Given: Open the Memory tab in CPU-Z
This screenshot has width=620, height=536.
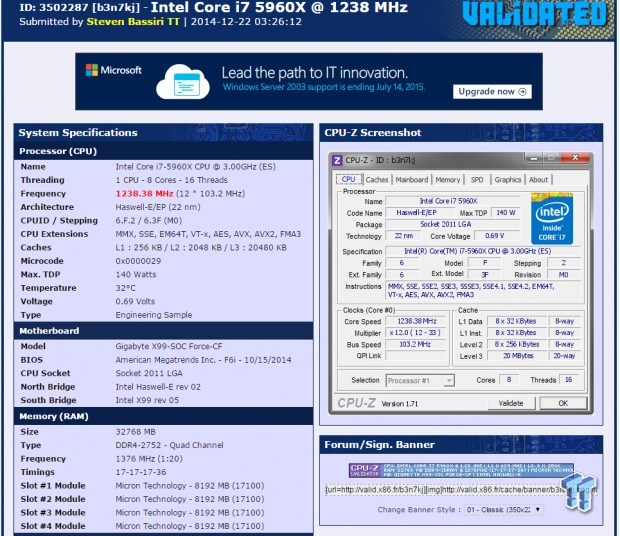Looking at the screenshot, I should [x=448, y=179].
